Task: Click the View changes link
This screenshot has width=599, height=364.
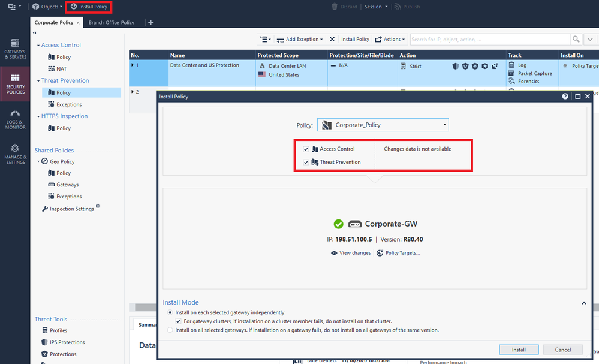Action: (351, 253)
